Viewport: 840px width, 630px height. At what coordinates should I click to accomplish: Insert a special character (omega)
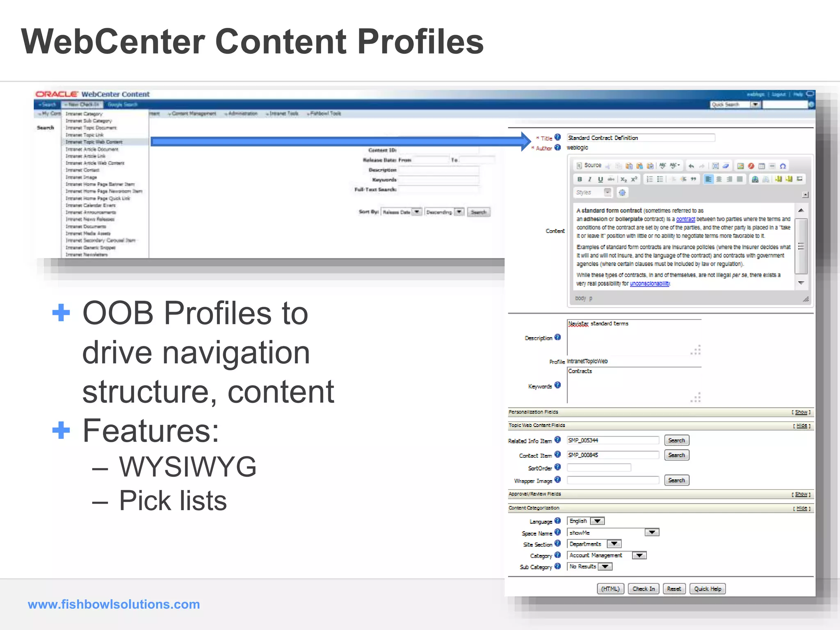[783, 166]
